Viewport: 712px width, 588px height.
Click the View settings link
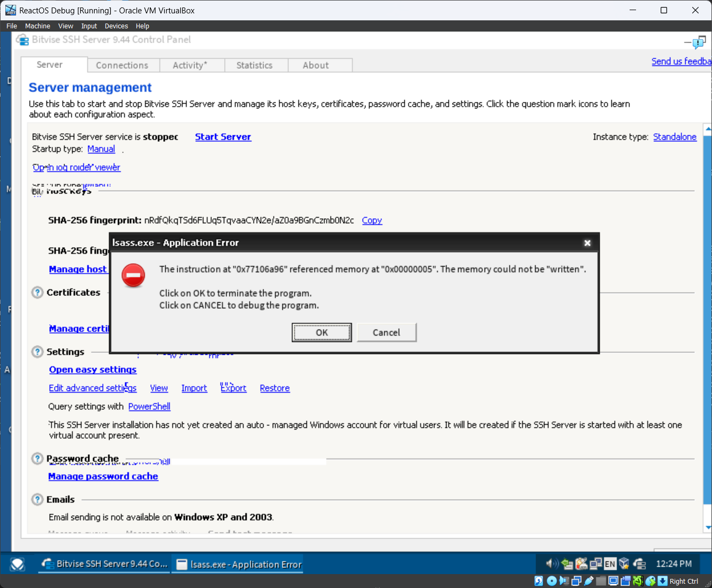(x=159, y=388)
